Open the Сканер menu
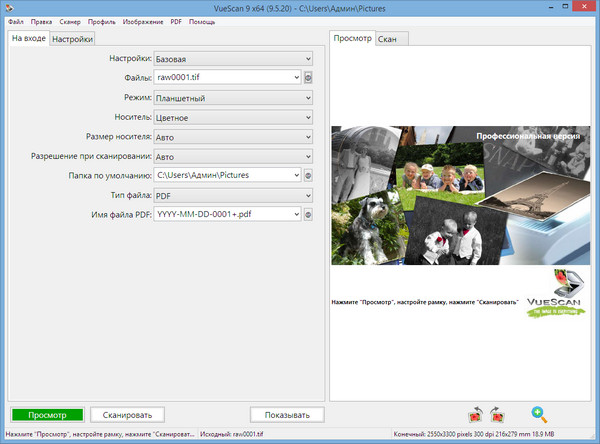The height and width of the screenshot is (444, 600). [70, 21]
